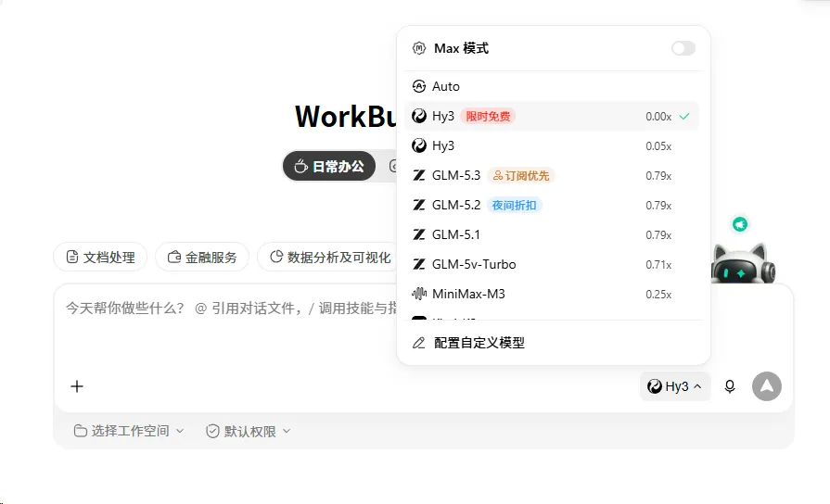Viewport: 830px width, 504px height.
Task: Focus the 今天帮你做些什么 input field
Action: 231,309
